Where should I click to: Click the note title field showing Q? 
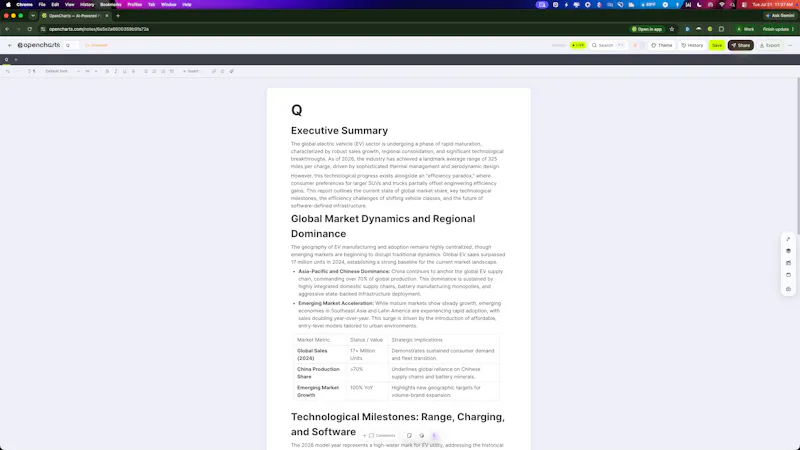pos(71,45)
